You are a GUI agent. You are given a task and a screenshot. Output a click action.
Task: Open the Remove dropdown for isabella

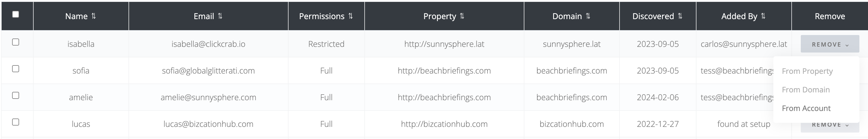point(830,44)
